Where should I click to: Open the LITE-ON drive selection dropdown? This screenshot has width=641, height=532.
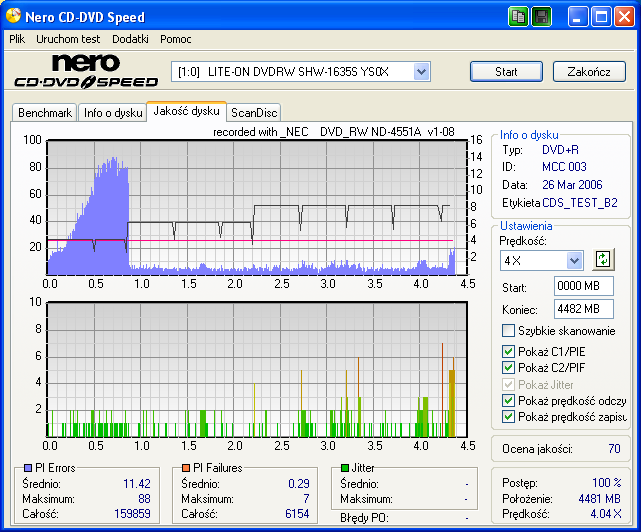click(x=421, y=72)
